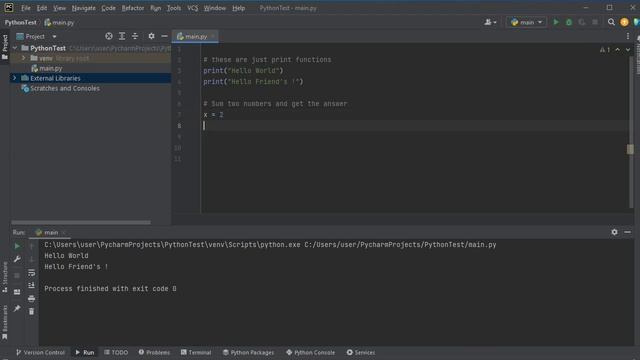Pin the Run tab
Viewport: 640px width, 360px height.
[17, 308]
